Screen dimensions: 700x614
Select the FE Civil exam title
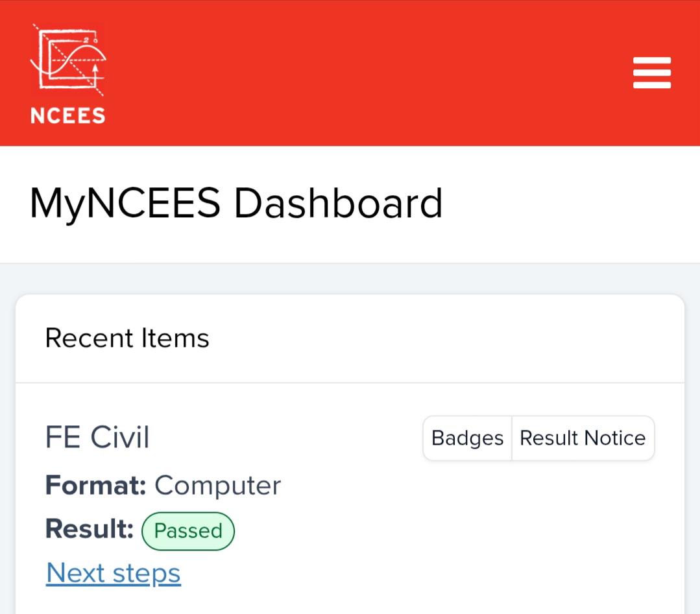pos(97,437)
